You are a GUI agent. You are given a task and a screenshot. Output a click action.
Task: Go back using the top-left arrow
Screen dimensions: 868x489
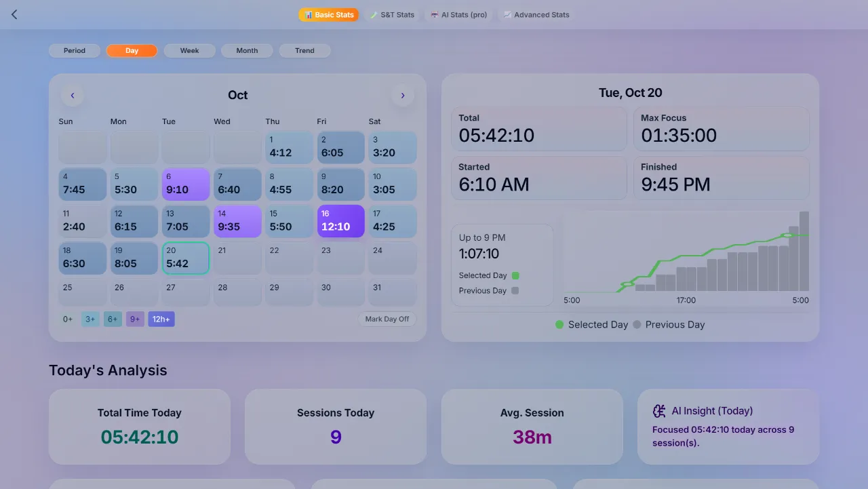[14, 14]
